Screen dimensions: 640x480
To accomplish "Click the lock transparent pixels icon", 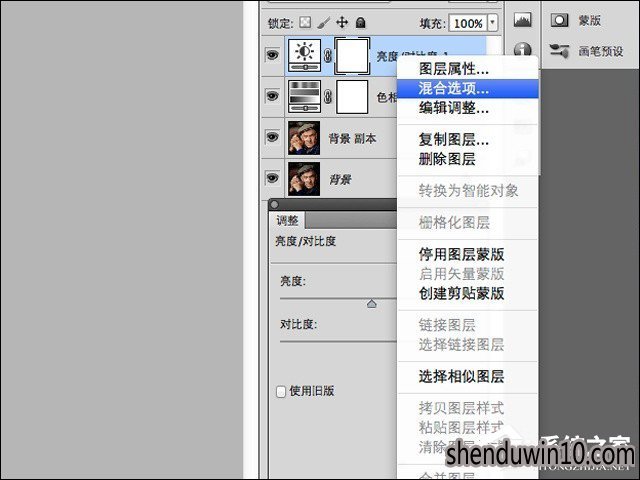I will point(305,22).
